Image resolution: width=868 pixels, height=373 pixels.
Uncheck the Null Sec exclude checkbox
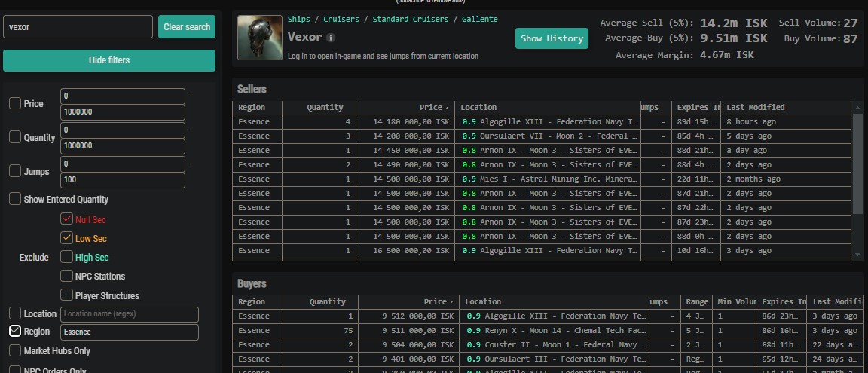66,219
